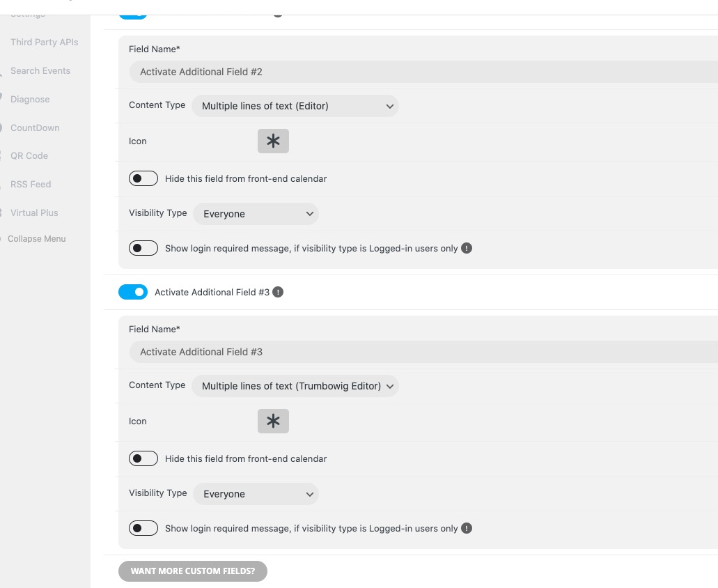Screen dimensions: 718x588
Task: Open Visibility Type dropdown for Field #2
Action: [256, 214]
